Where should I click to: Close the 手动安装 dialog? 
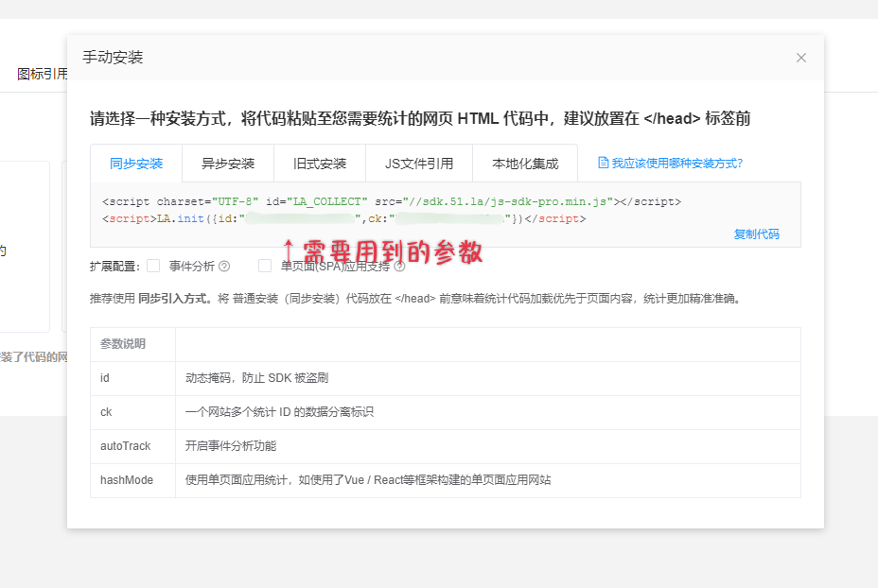click(x=801, y=58)
